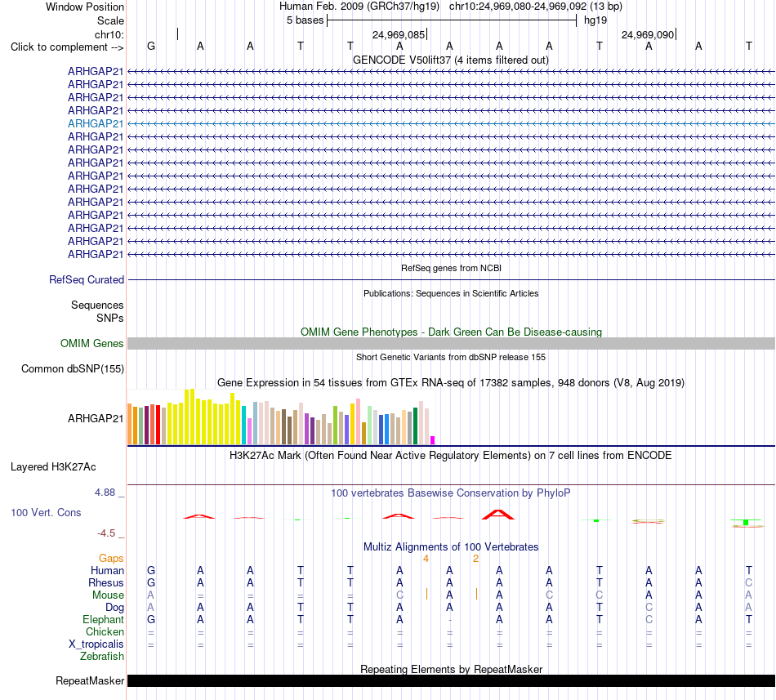Click the gray OMIM Genes bar
The height and width of the screenshot is (700, 776).
[x=451, y=343]
